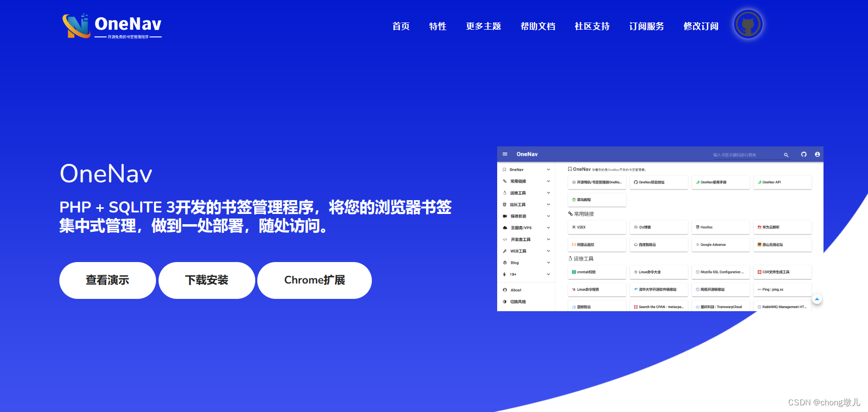The image size is (868, 412).
Task: Click the link icon of the 常用链接 section heading
Action: click(570, 214)
